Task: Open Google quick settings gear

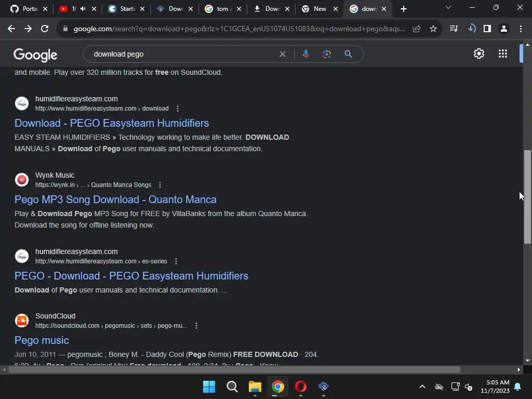Action: point(478,54)
